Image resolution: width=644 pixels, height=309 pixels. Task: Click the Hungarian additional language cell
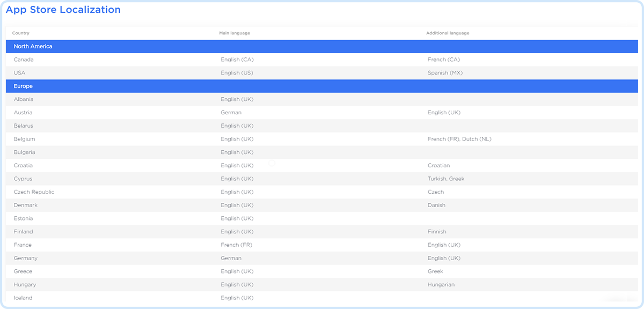[x=441, y=285]
